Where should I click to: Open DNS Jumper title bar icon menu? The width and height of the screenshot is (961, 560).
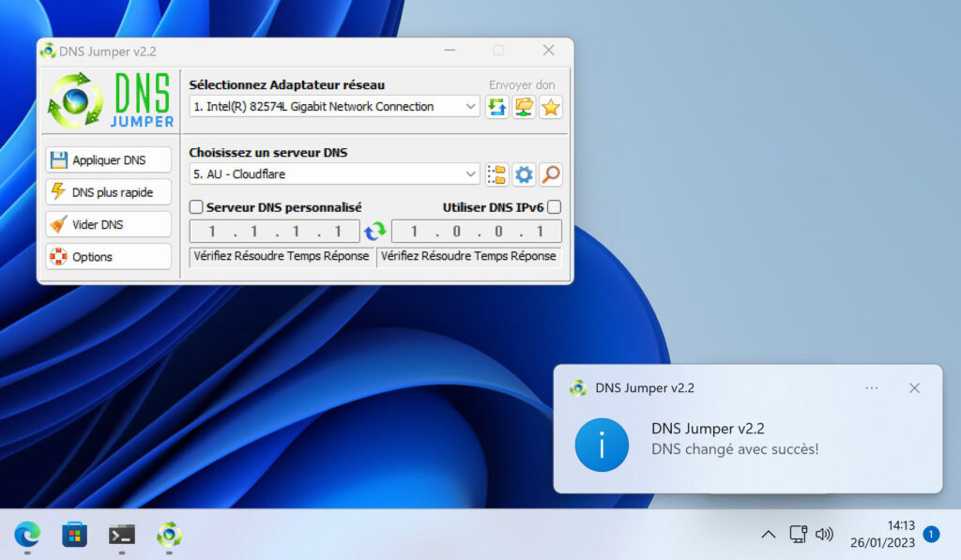click(x=48, y=51)
